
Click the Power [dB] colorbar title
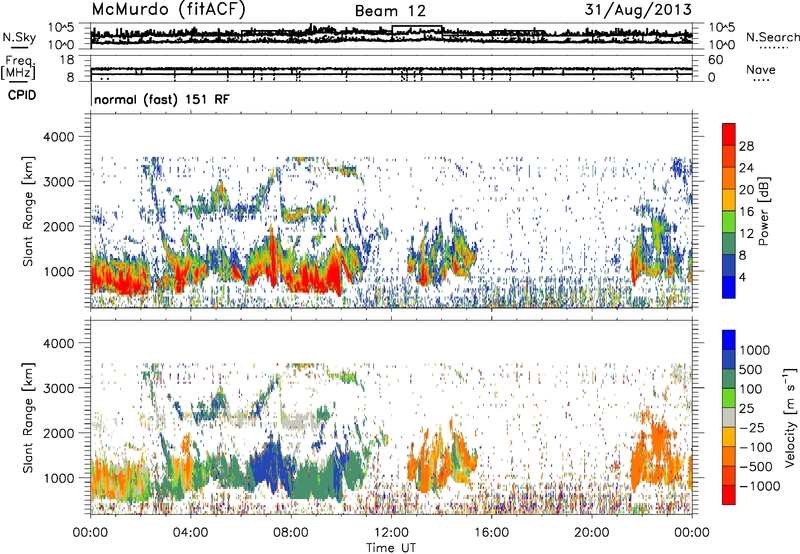(x=764, y=211)
